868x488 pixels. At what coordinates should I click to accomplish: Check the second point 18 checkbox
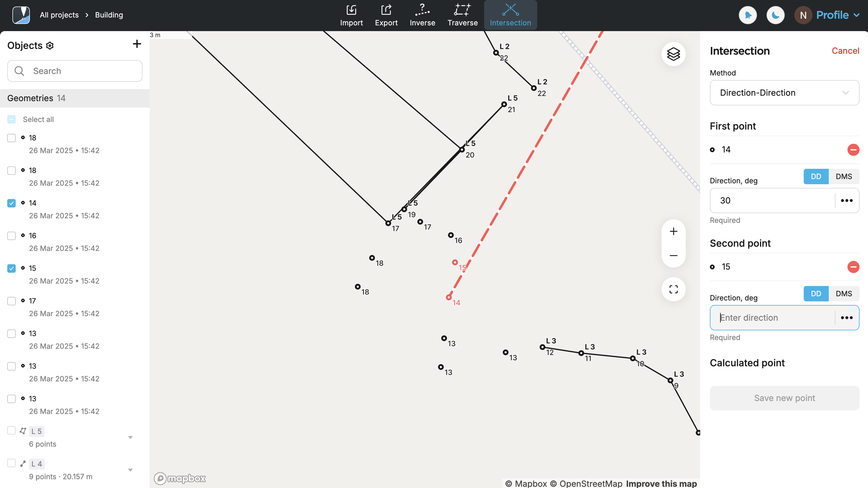[11, 171]
